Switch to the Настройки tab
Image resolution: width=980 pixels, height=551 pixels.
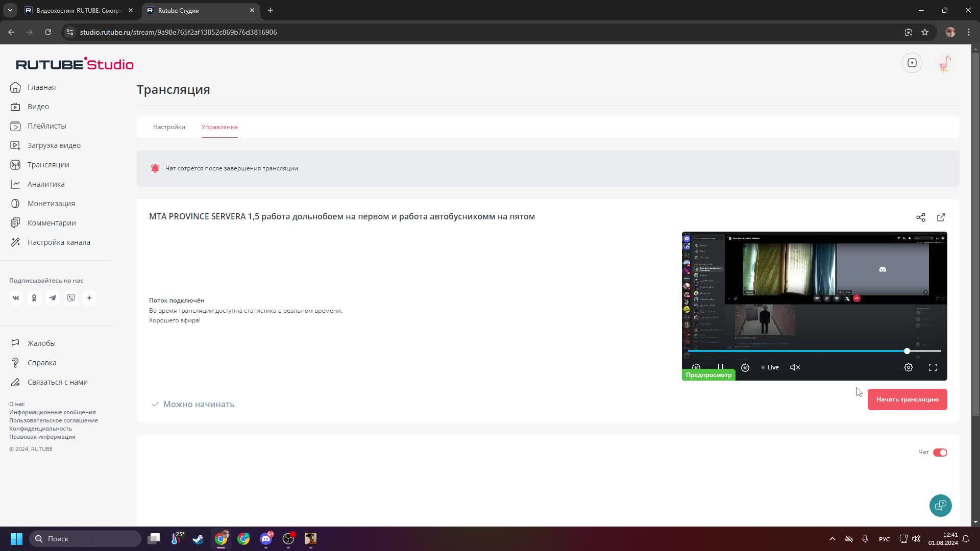[x=169, y=127]
